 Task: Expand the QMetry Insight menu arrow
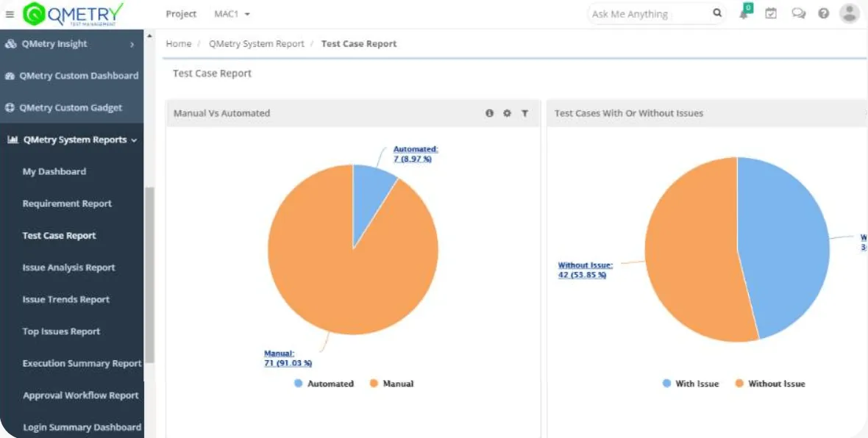click(132, 44)
